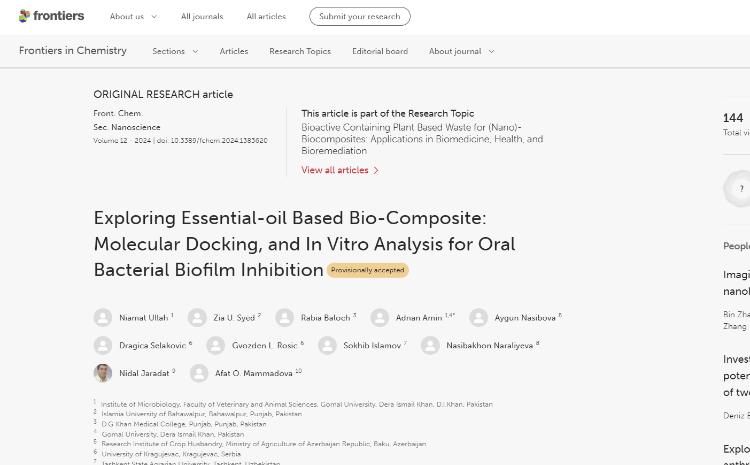Open the Editorial board page
Image resolution: width=750 pixels, height=465 pixels.
tap(380, 51)
